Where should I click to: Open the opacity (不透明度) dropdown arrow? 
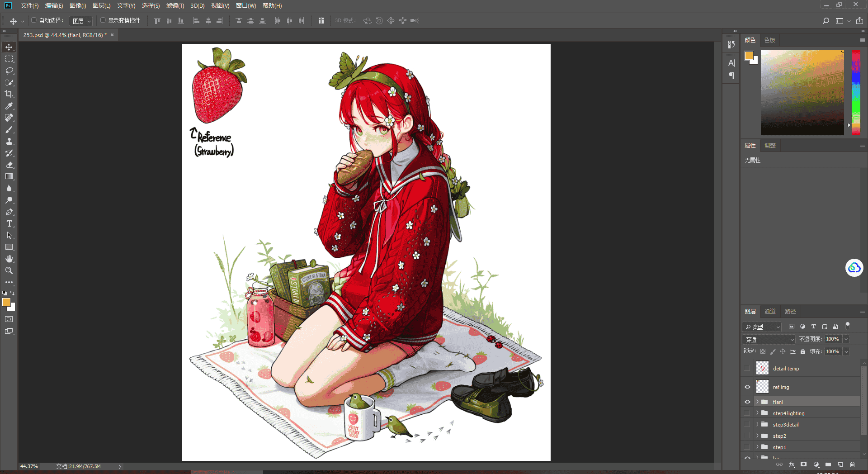pos(846,339)
